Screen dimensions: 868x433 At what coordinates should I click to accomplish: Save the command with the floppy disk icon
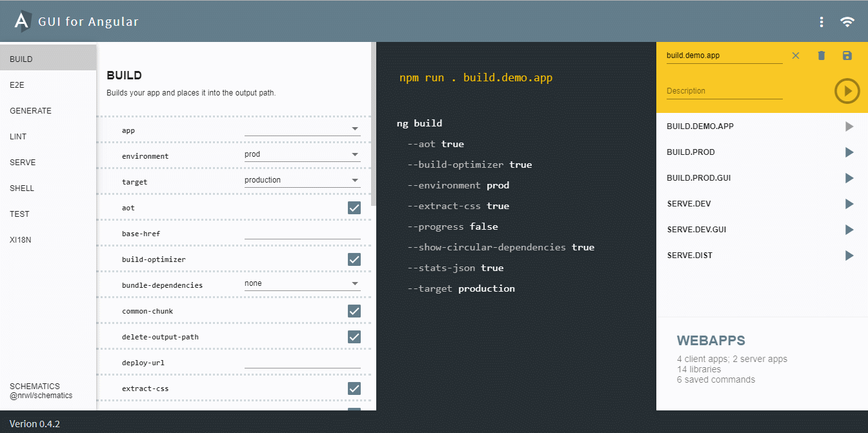tap(847, 55)
